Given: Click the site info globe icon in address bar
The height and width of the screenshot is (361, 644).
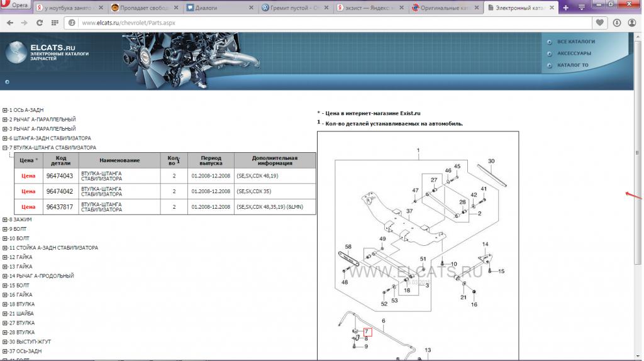Looking at the screenshot, I should point(72,23).
